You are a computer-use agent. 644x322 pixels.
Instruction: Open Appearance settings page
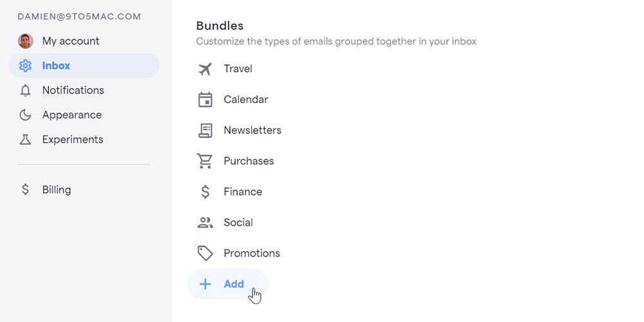click(71, 115)
